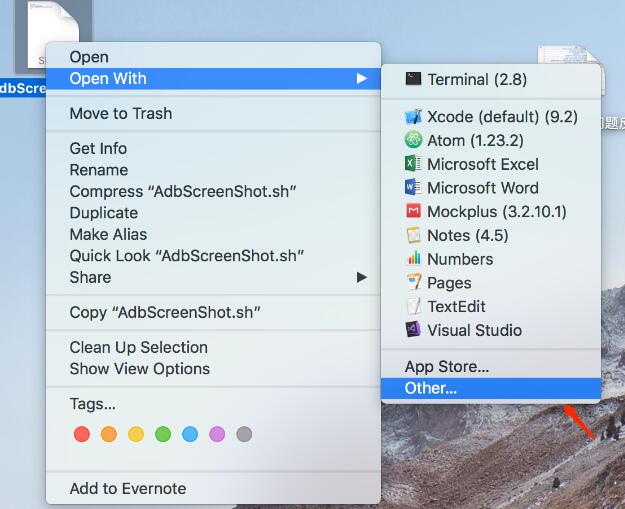The image size is (625, 509).
Task: Apply the blue tag color
Action: (x=190, y=434)
